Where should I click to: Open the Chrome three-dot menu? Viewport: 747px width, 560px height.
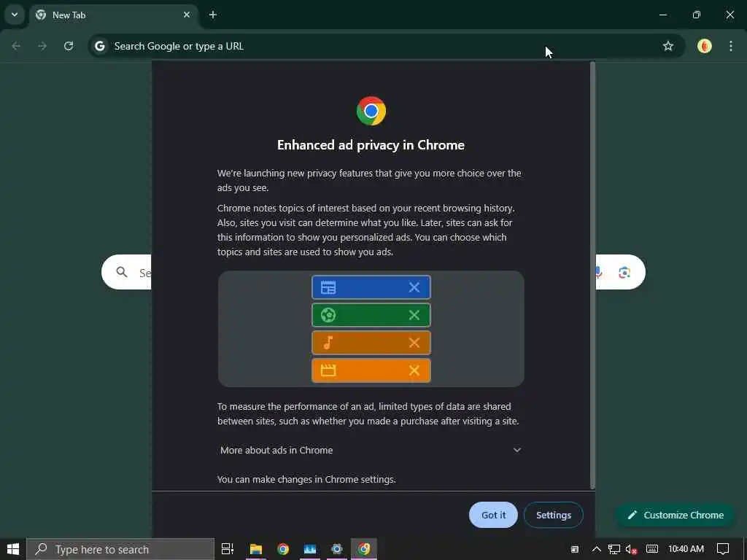(731, 46)
